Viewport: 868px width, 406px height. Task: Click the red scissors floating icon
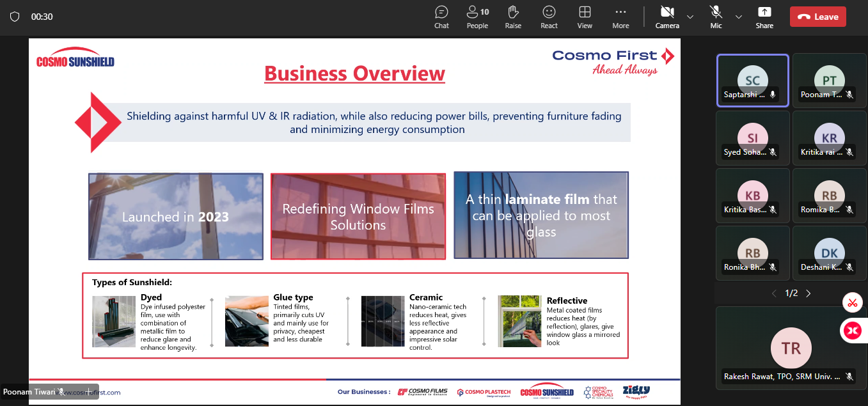(852, 303)
